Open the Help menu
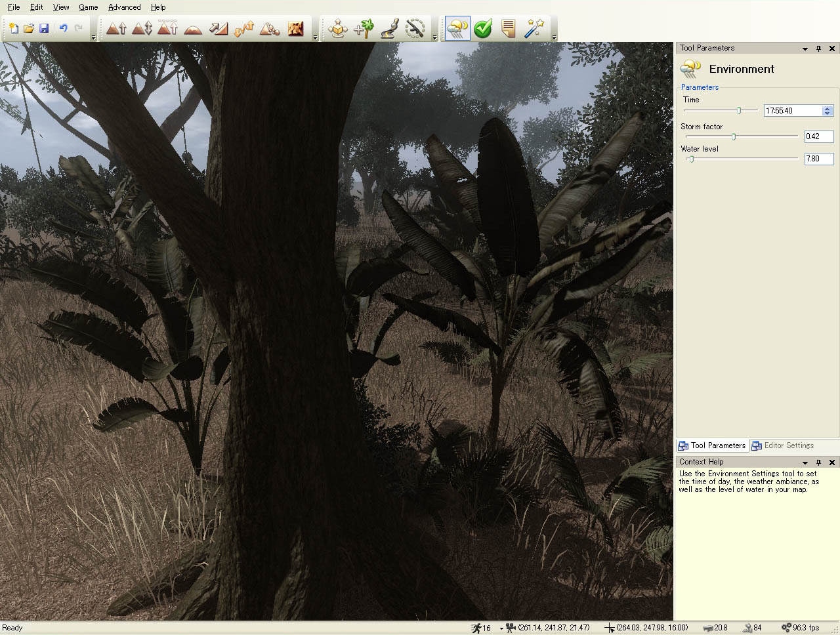840x635 pixels. click(158, 7)
